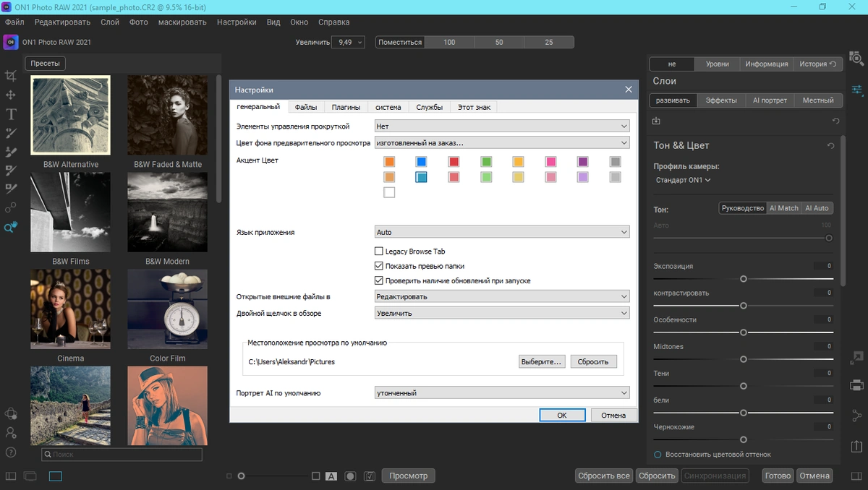Click the Просмотр button
Screen dimensions: 868x490
pos(409,476)
